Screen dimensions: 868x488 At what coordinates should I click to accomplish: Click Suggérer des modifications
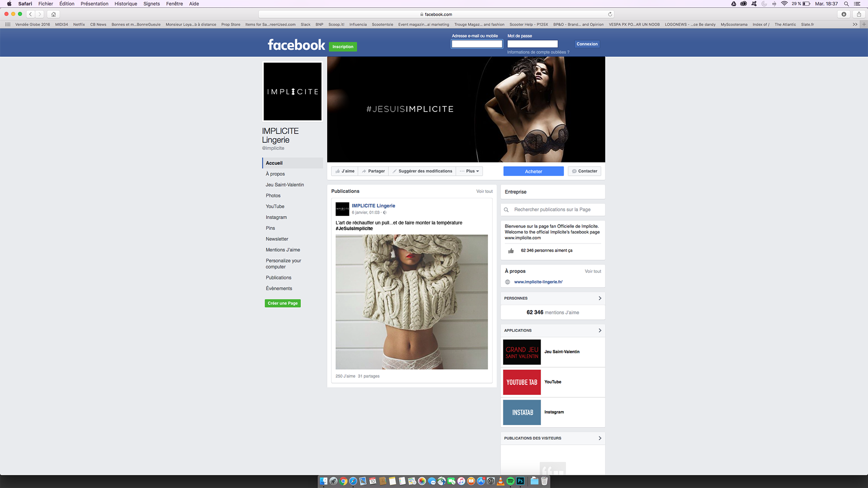pos(422,171)
